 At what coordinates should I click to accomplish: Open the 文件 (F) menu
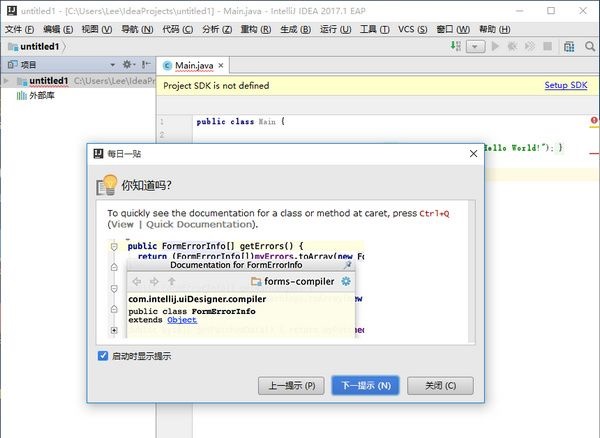pyautogui.click(x=19, y=29)
